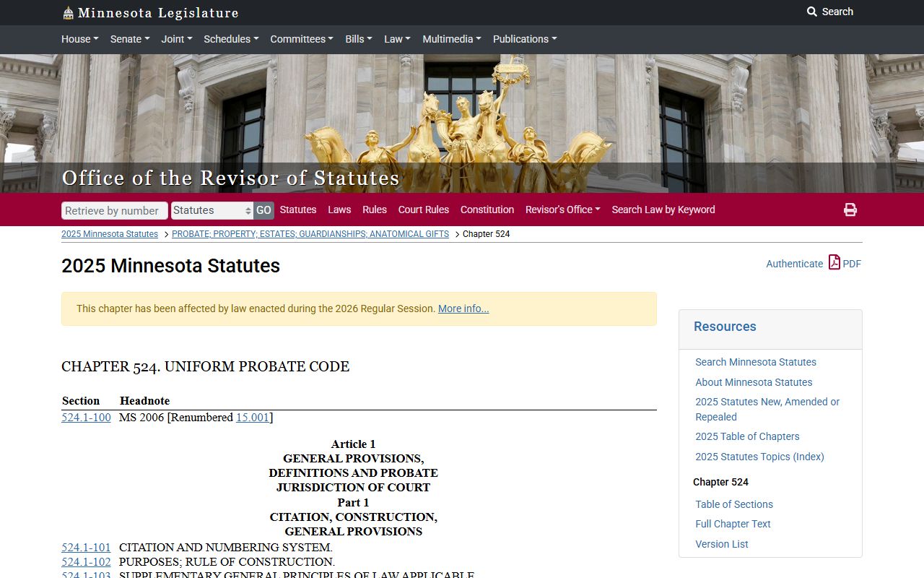Open About Minnesota Statutes link
The height and width of the screenshot is (578, 924).
754,382
